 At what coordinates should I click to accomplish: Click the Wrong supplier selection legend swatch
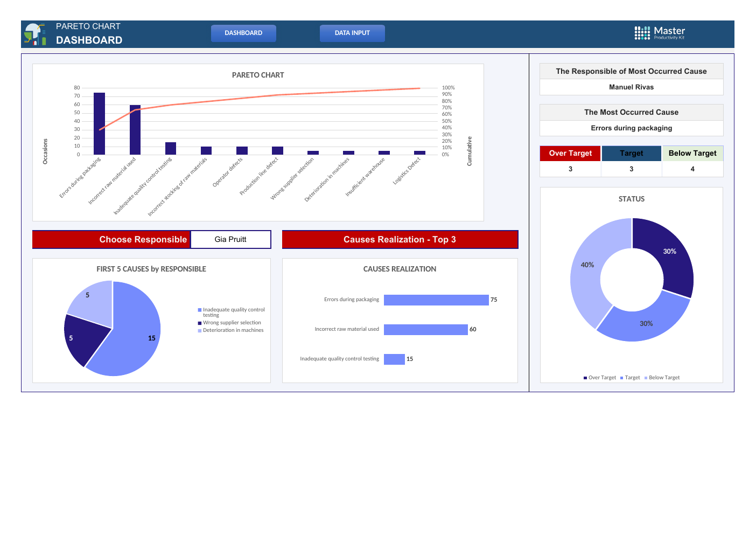(200, 323)
